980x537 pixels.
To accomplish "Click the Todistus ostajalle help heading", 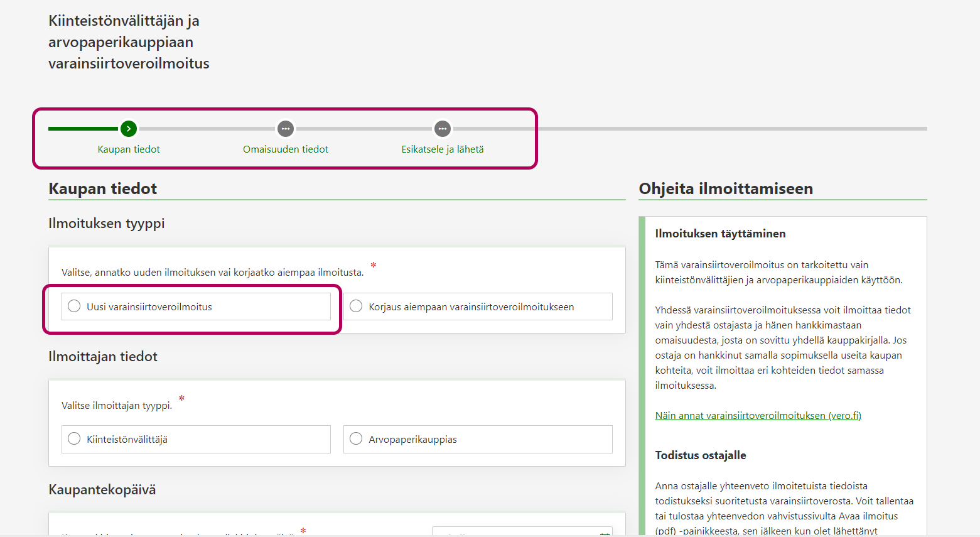I will coord(701,455).
